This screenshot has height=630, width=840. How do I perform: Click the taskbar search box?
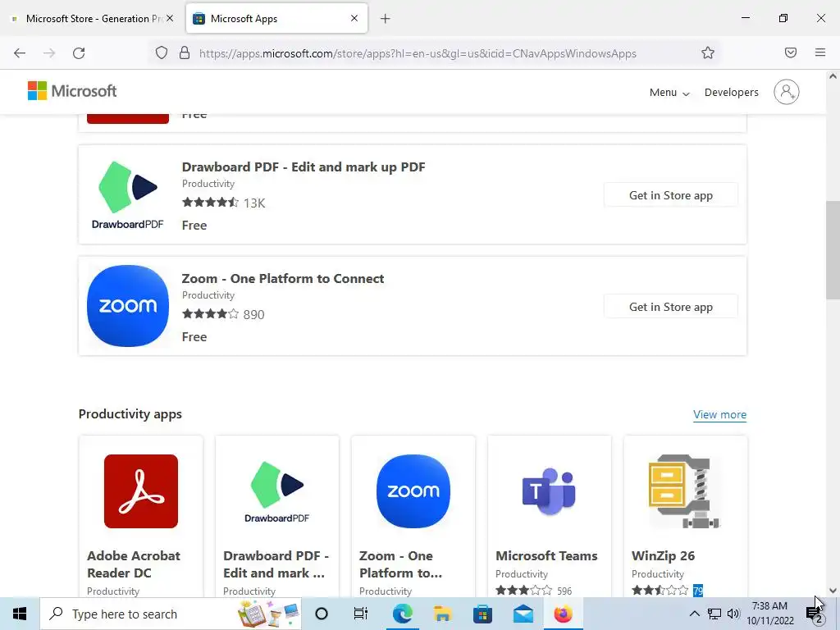pyautogui.click(x=171, y=614)
